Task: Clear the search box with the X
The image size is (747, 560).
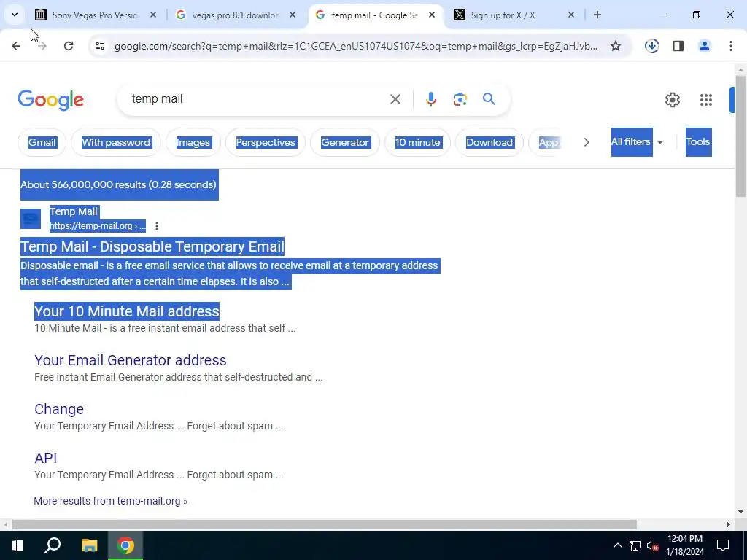Action: click(x=395, y=99)
